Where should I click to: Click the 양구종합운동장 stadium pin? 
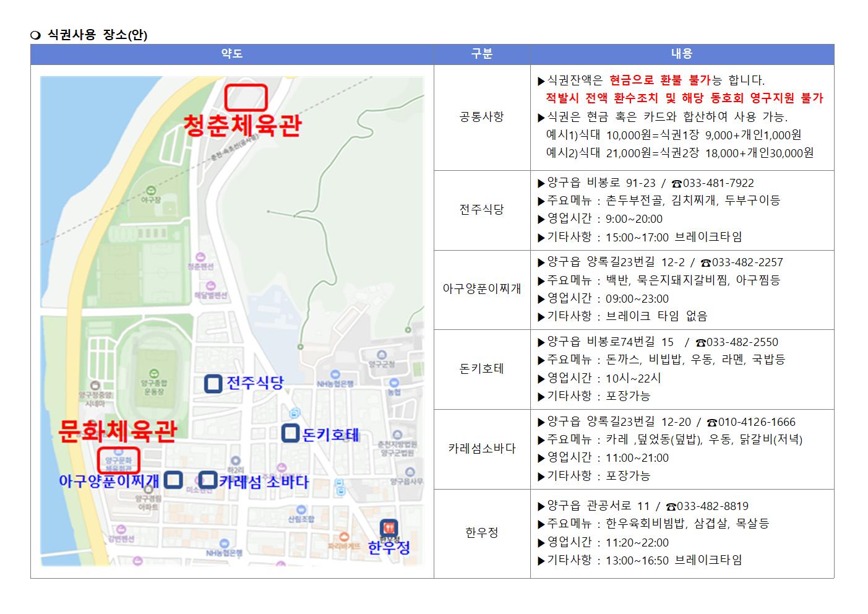click(x=153, y=374)
